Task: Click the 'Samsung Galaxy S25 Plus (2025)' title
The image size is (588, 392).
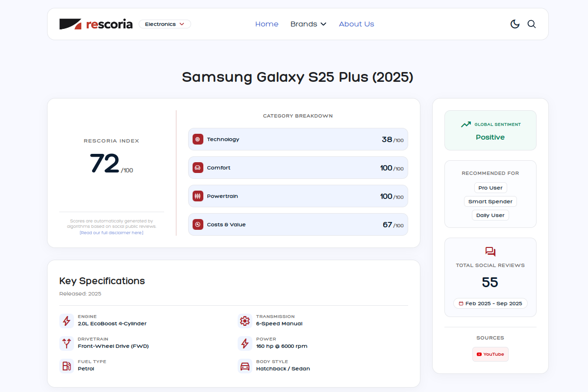Action: (298, 77)
